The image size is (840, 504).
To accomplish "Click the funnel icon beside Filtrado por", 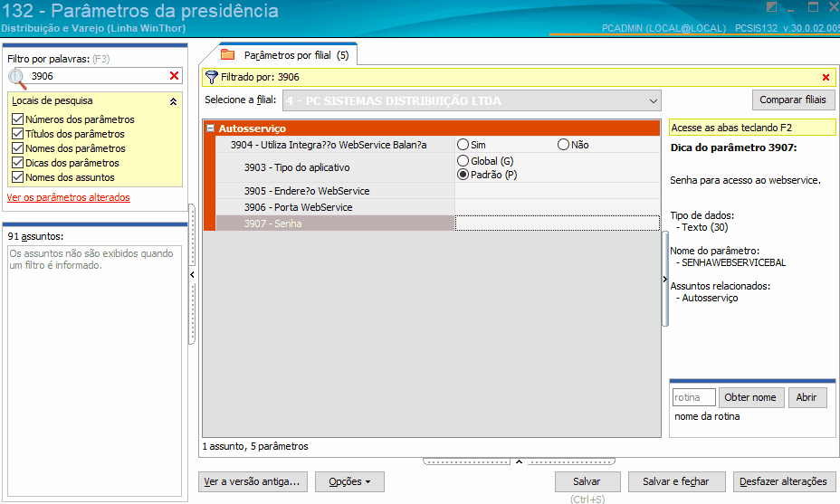I will [212, 78].
